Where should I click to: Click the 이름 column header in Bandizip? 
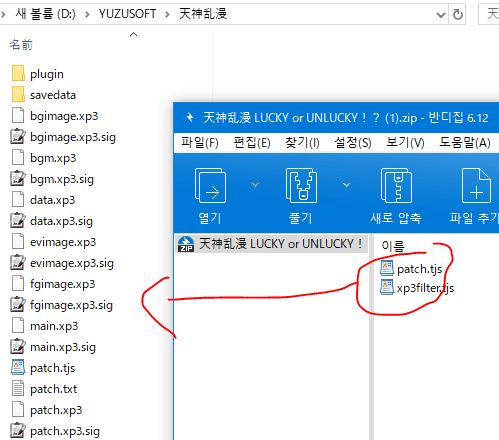(x=393, y=246)
